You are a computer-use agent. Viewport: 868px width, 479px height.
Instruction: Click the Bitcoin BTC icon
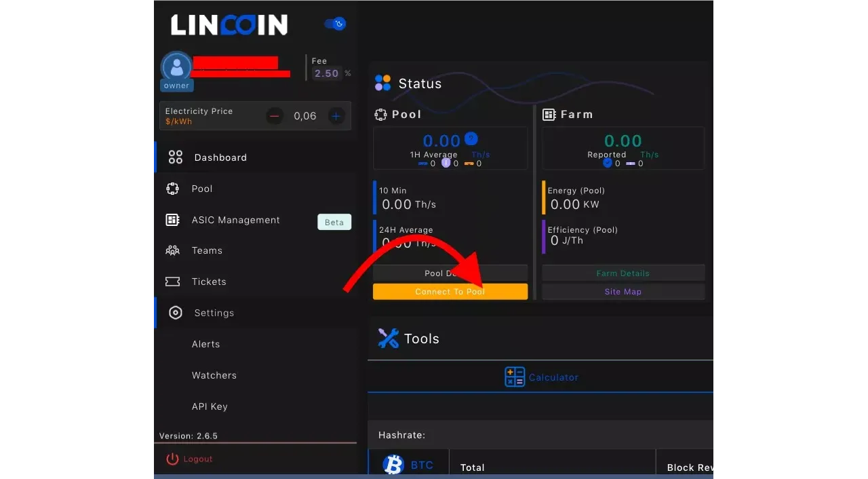pos(393,465)
